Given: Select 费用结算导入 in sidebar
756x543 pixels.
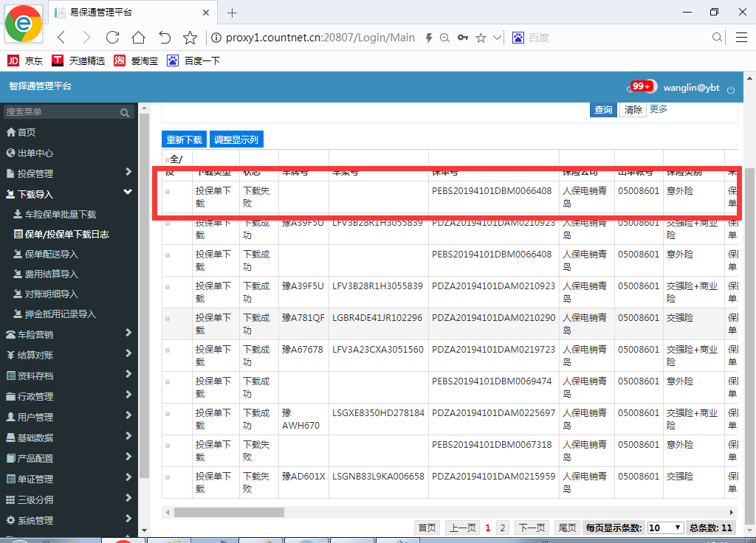Looking at the screenshot, I should [51, 274].
